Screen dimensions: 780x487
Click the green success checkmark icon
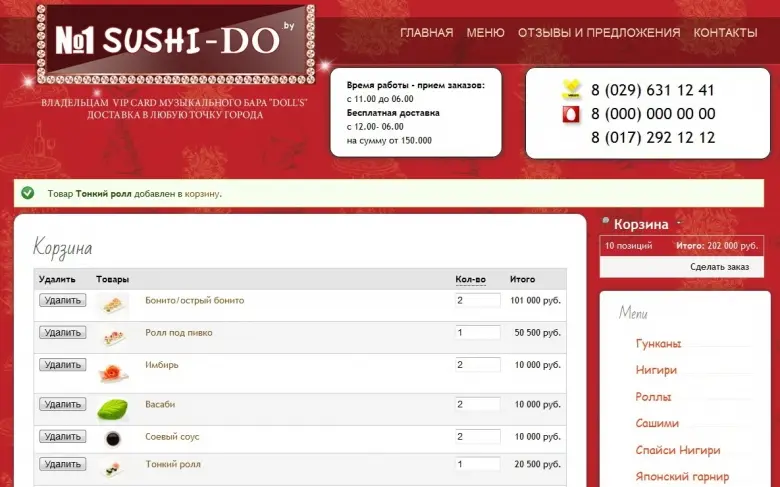28,193
